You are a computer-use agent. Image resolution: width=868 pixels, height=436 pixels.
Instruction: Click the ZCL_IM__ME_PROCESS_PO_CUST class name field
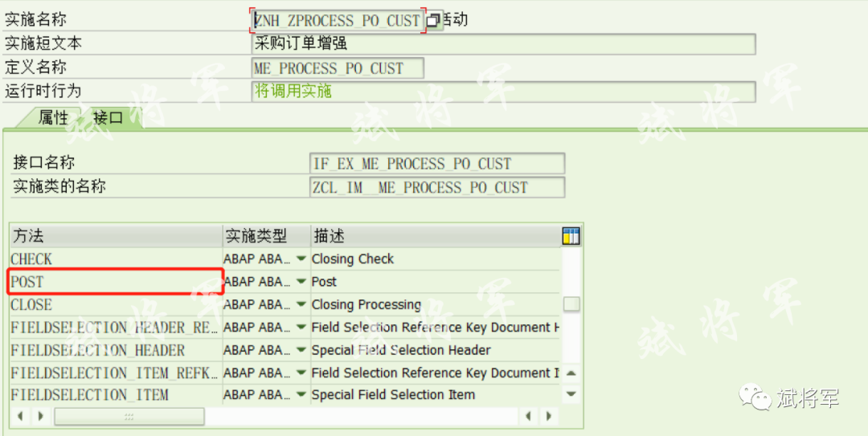point(437,188)
